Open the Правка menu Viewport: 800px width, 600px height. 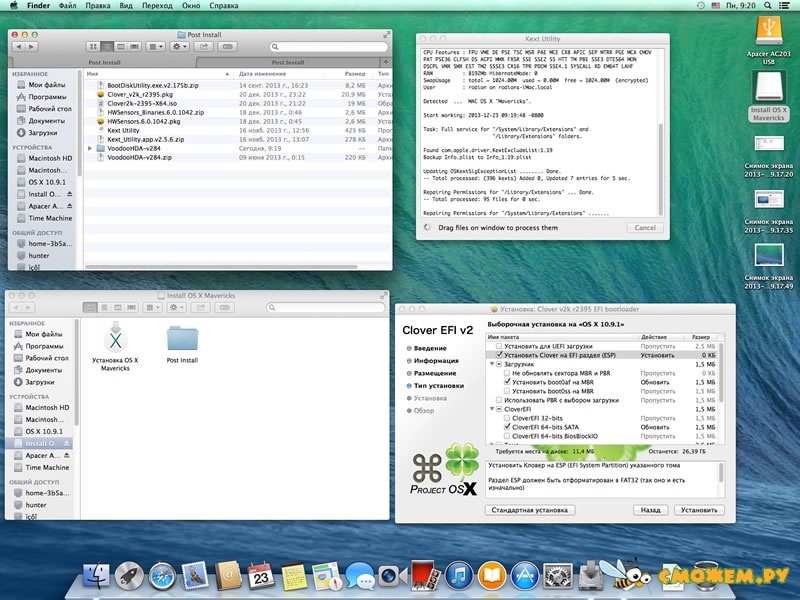(97, 6)
